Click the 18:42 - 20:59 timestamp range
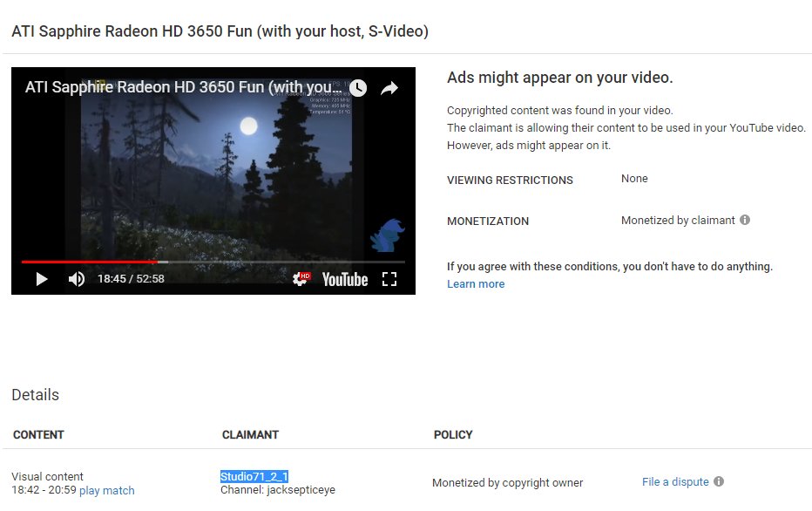Image resolution: width=812 pixels, height=511 pixels. 44,490
